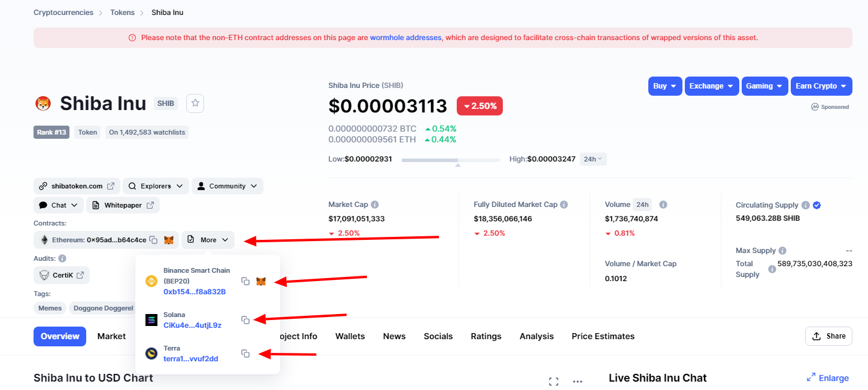868x390 pixels.
Task: Click the low/high price range slider
Action: pos(450,160)
